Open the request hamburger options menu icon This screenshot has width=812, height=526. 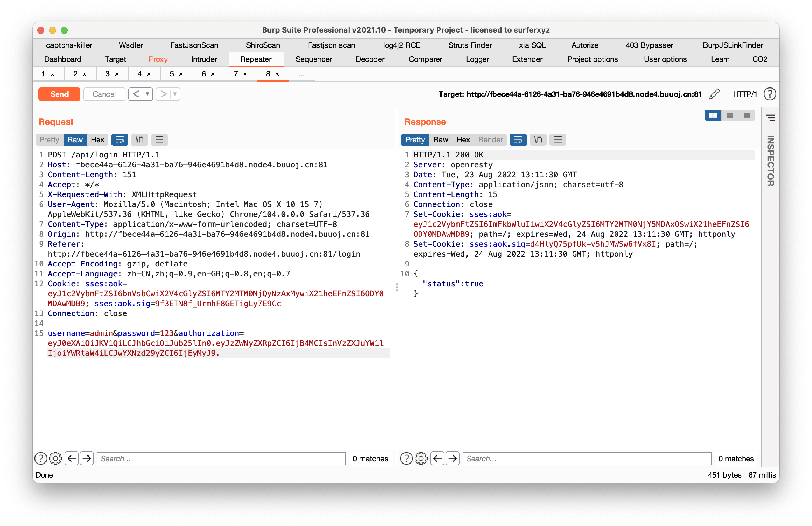click(159, 139)
